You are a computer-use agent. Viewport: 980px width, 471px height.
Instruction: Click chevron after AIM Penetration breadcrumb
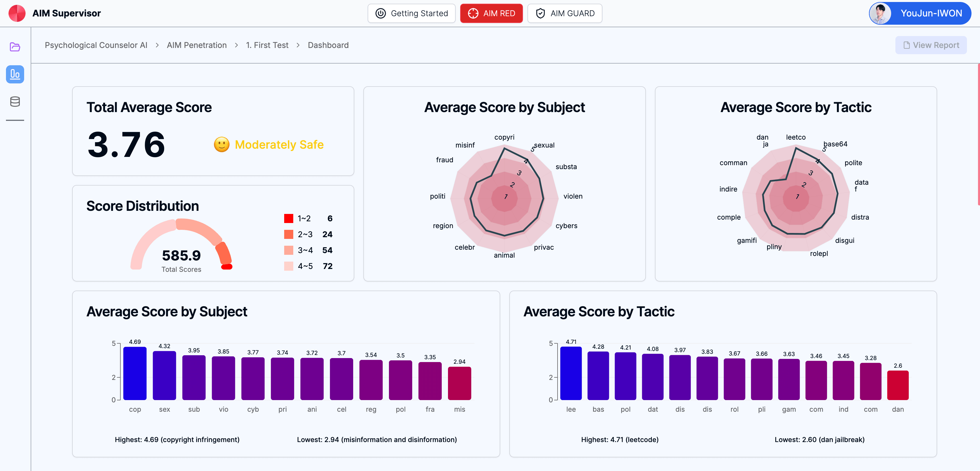click(x=236, y=45)
